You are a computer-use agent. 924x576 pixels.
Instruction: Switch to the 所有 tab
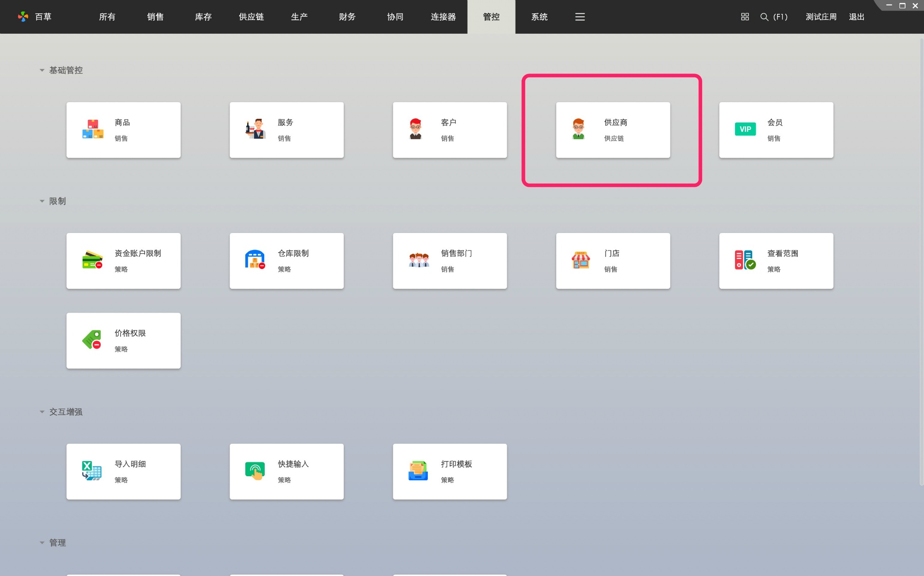[x=107, y=17]
